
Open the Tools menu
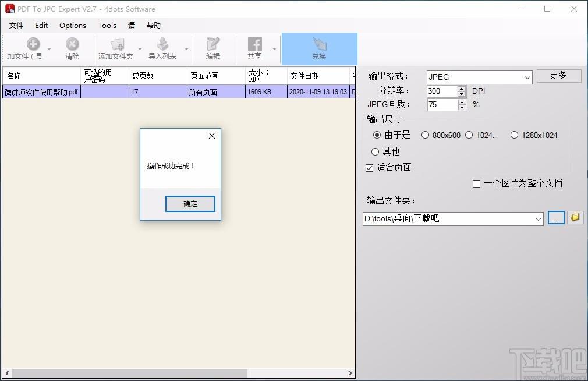pyautogui.click(x=107, y=26)
